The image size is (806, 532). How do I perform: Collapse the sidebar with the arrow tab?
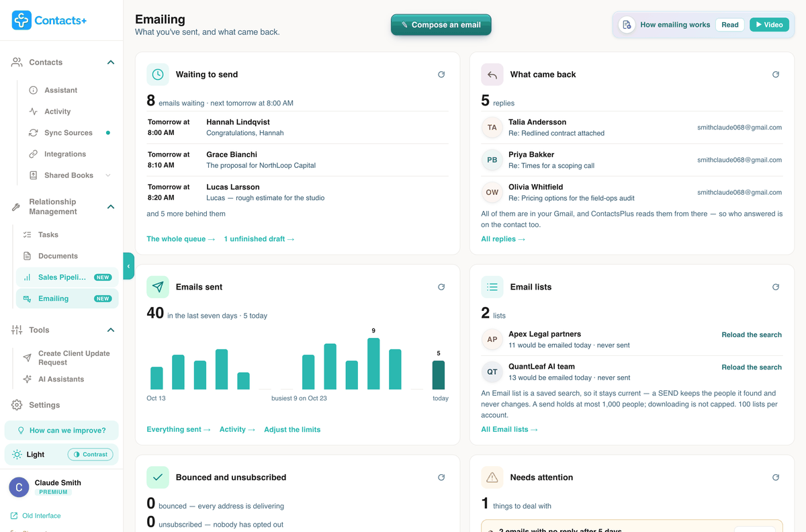pyautogui.click(x=128, y=266)
